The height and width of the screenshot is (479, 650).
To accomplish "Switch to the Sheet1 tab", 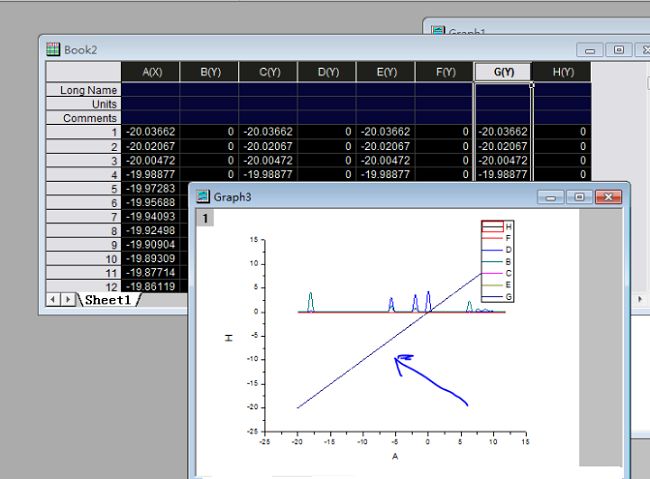I will point(107,299).
